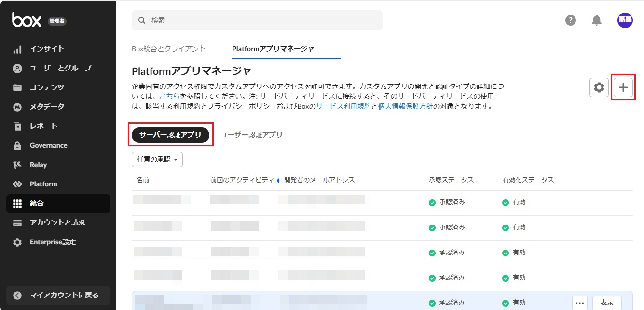Viewport: 644px width, 310px height.
Task: Click the plus icon to add app
Action: [x=623, y=87]
